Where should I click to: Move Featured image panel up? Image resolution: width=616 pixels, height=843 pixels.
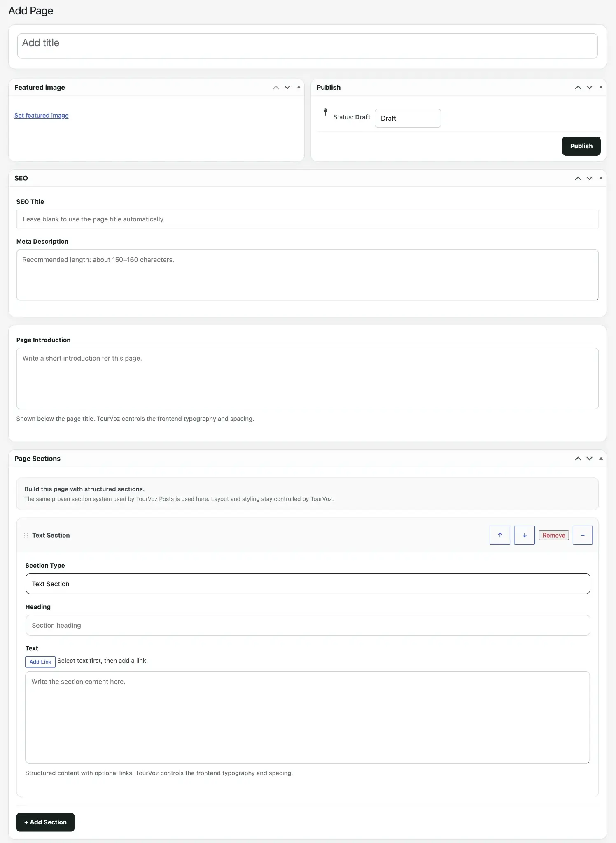tap(276, 87)
